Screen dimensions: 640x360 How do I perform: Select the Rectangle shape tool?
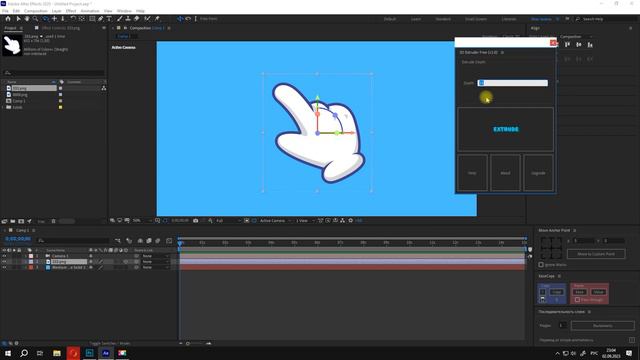(x=92, y=19)
